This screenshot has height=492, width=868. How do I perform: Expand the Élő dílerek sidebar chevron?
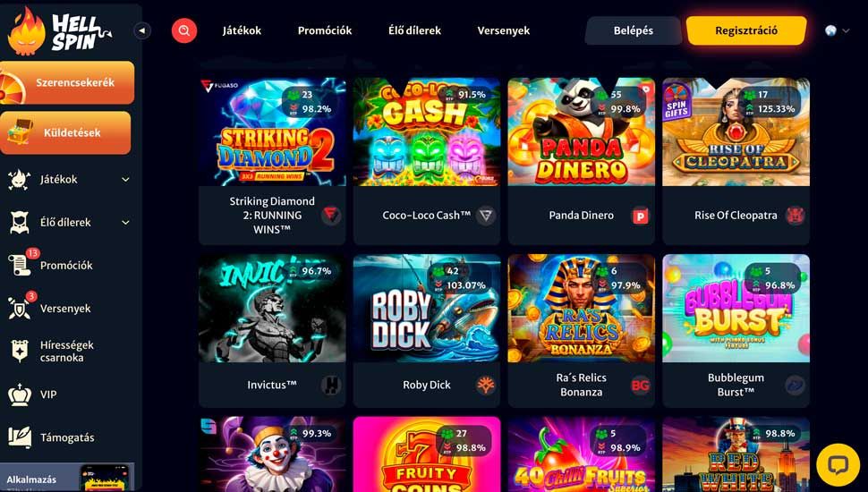125,223
